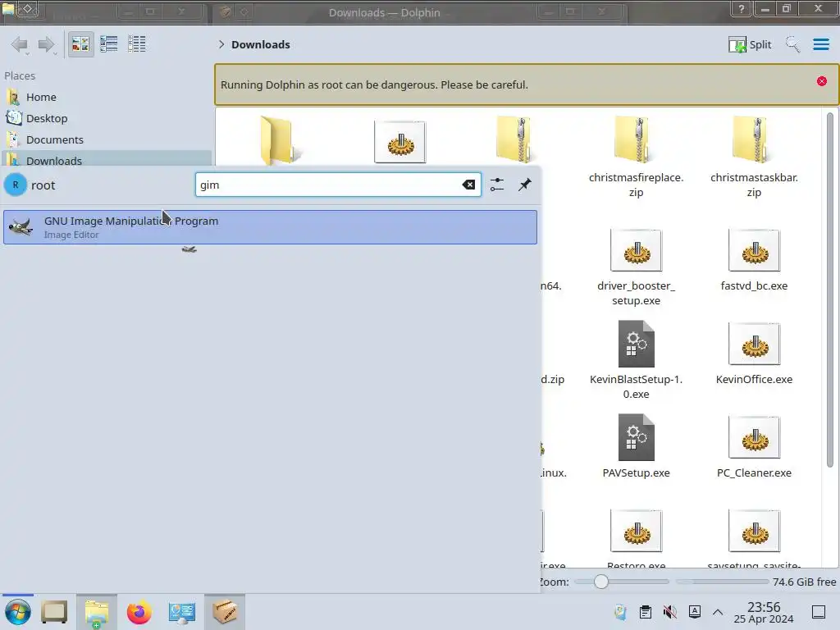
Task: Select KevinOffice.exe file
Action: point(754,354)
